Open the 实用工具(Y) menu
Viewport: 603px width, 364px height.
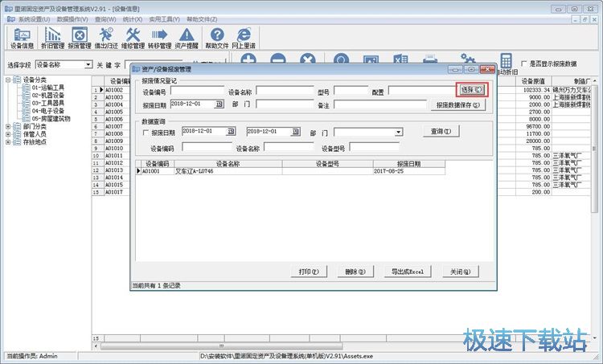164,18
